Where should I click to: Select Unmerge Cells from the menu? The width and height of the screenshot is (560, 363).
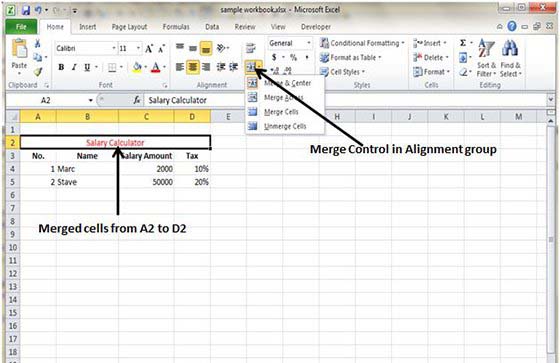pos(285,126)
